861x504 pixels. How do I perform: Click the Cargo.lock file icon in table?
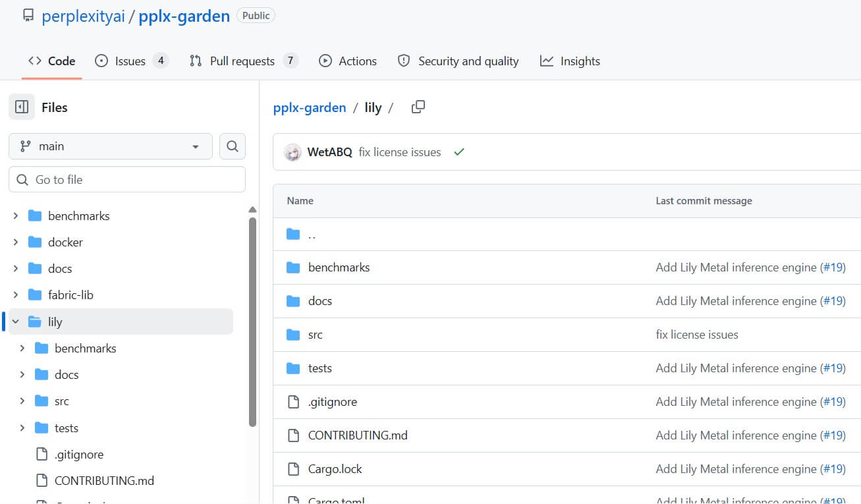[294, 469]
